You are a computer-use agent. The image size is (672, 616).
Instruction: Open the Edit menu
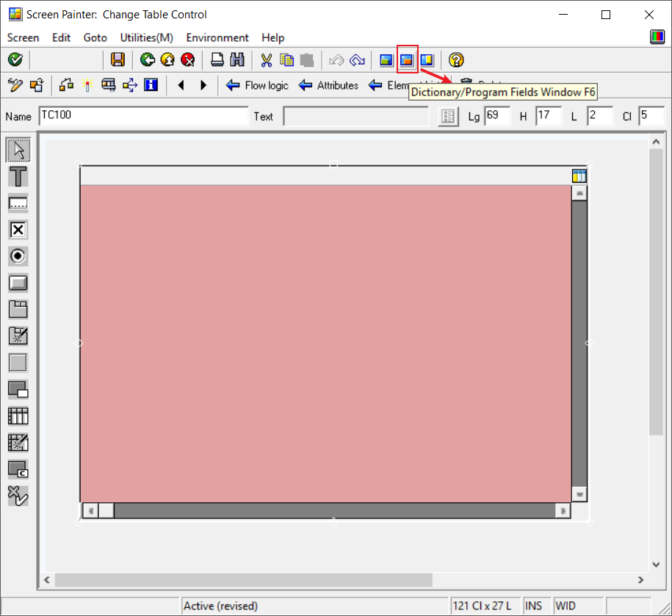(x=61, y=37)
